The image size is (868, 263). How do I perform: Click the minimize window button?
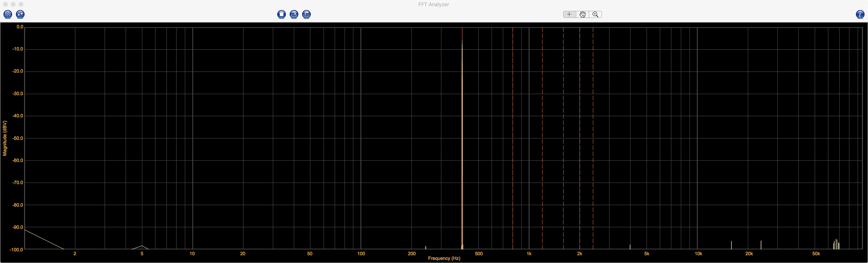13,4
